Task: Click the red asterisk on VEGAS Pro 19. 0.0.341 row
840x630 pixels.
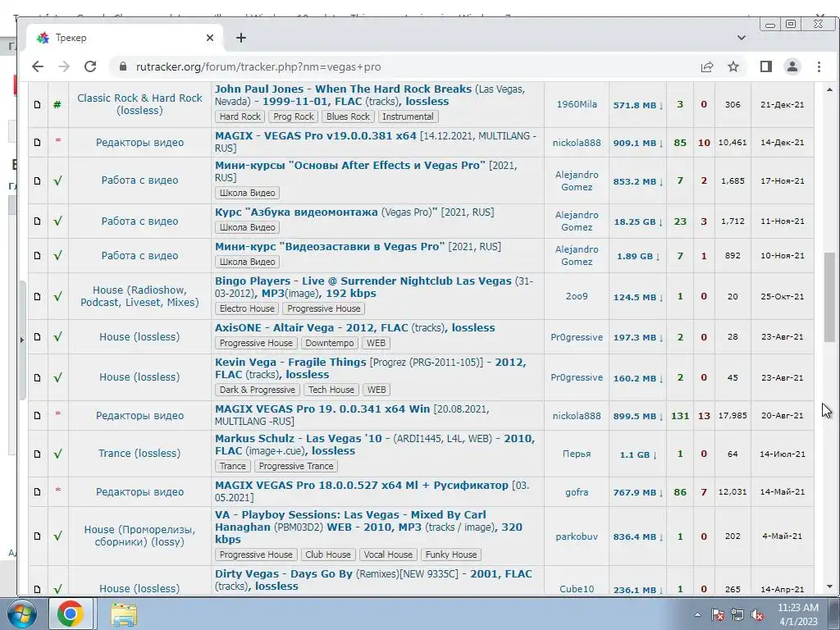Action: [x=58, y=414]
